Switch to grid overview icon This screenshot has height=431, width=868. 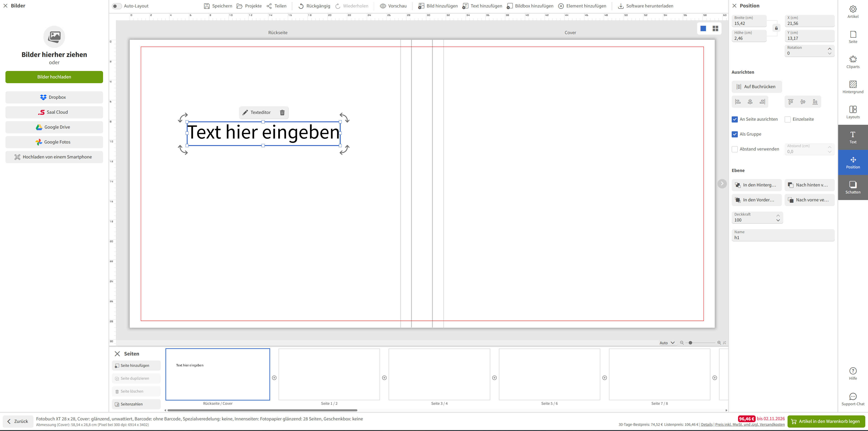point(715,29)
